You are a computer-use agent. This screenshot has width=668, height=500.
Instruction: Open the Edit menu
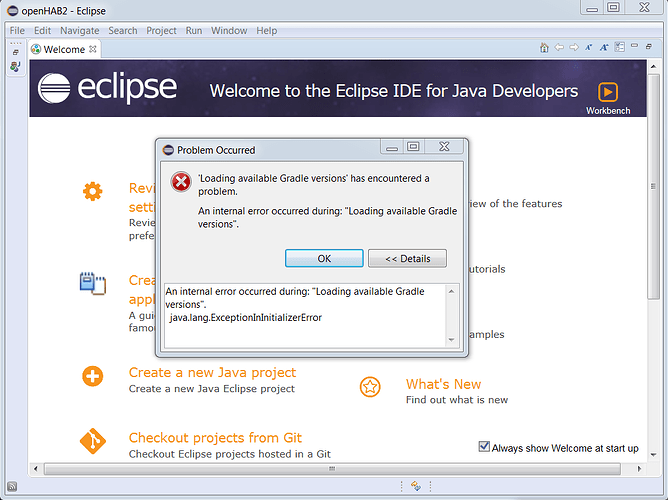pos(42,31)
